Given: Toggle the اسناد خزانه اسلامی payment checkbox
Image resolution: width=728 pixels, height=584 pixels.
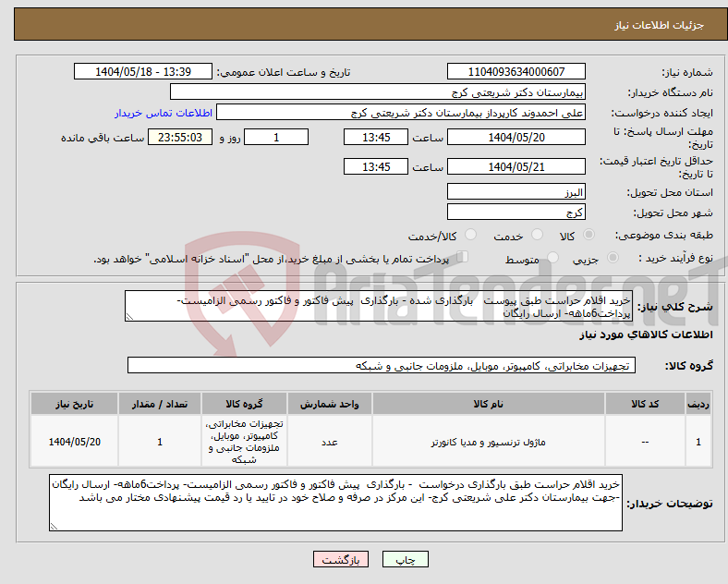Looking at the screenshot, I should coord(462,256).
